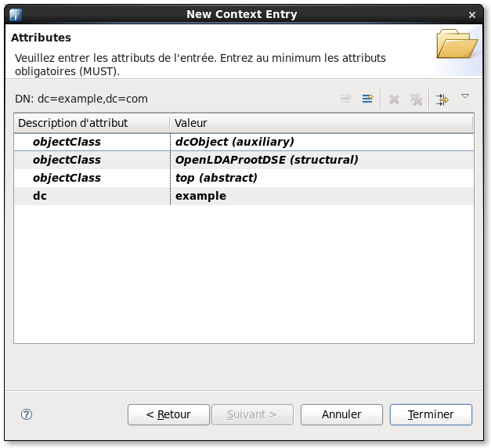This screenshot has height=448, width=491.
Task: Click the disabled Suivant button
Action: point(252,414)
